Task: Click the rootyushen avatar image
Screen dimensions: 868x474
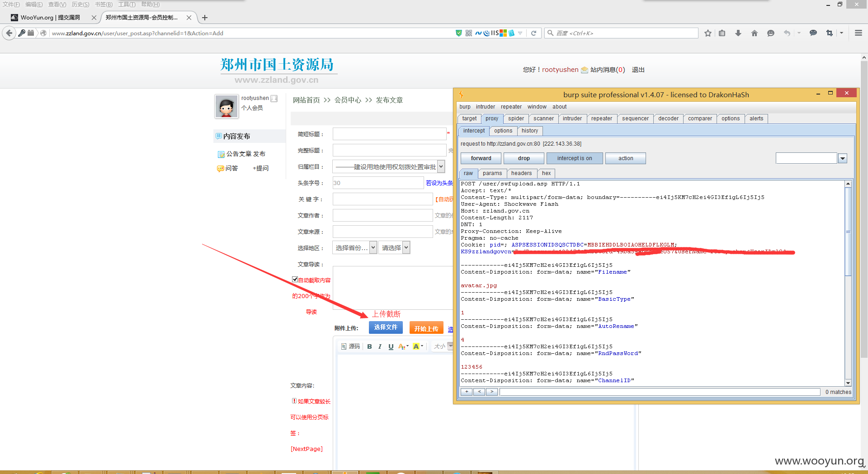Action: 226,107
